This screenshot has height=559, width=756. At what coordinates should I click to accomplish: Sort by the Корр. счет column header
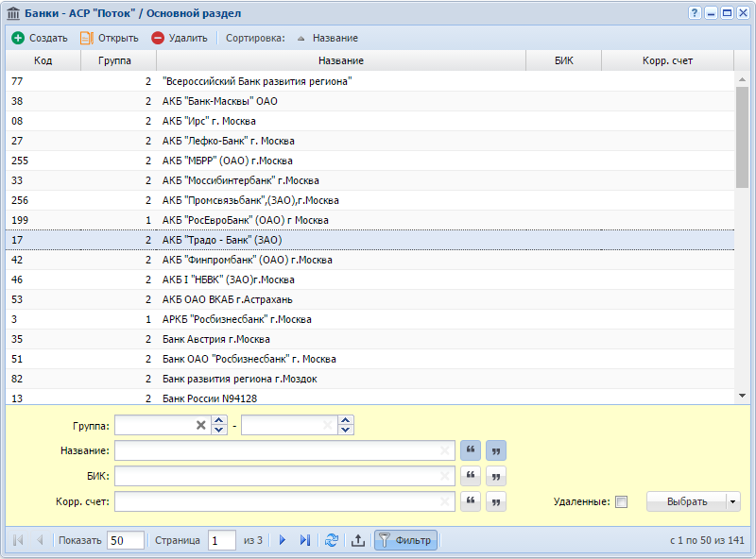tap(667, 60)
